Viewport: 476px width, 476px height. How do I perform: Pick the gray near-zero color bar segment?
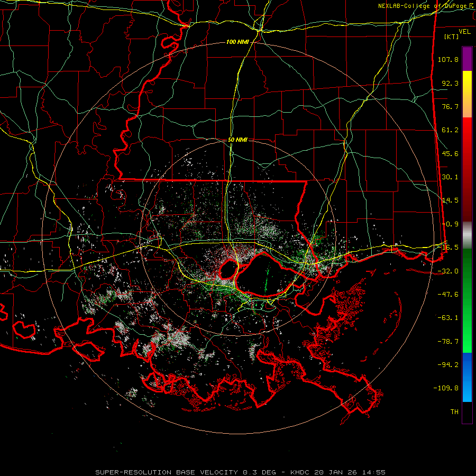[x=467, y=235]
